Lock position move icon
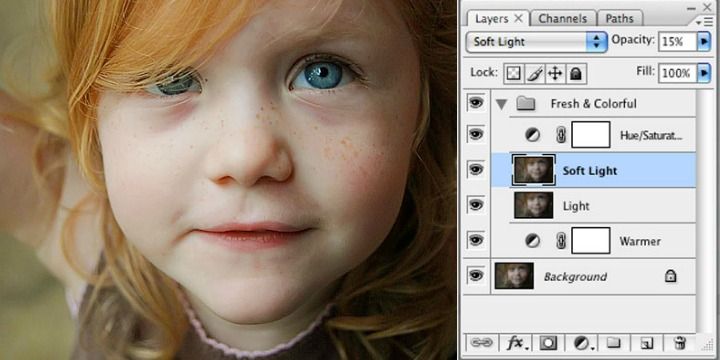 (x=555, y=73)
